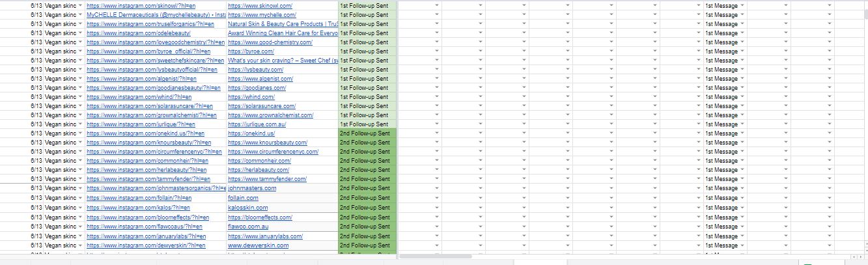Viewport: 868px width, 265px height.
Task: Select 1st Follow-up Sent cell in MyCHELLE row
Action: 367,14
